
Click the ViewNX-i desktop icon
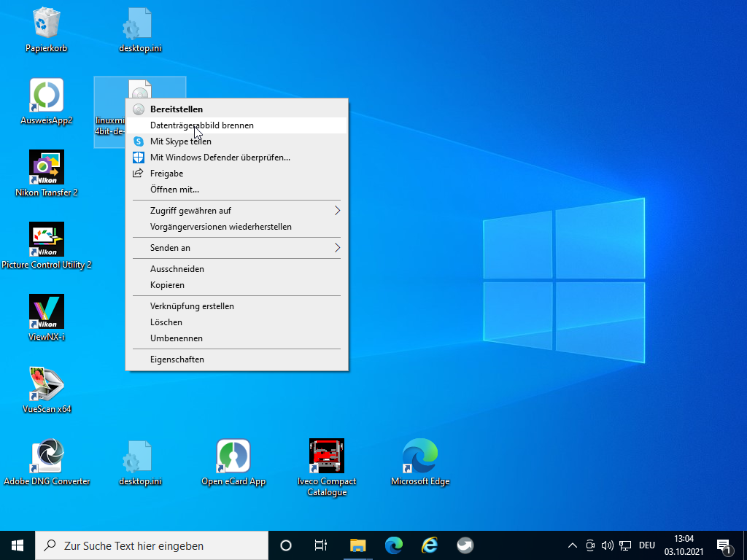(x=47, y=312)
